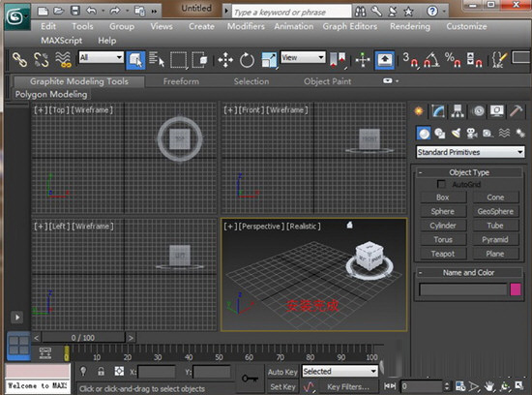Redo the last undone action
Screen dimensions: 532x395
[115, 12]
